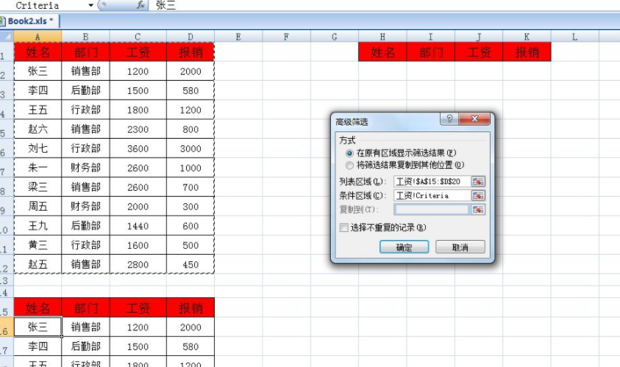Open the Name Box dropdown arrow
620x367 pixels.
pos(91,5)
